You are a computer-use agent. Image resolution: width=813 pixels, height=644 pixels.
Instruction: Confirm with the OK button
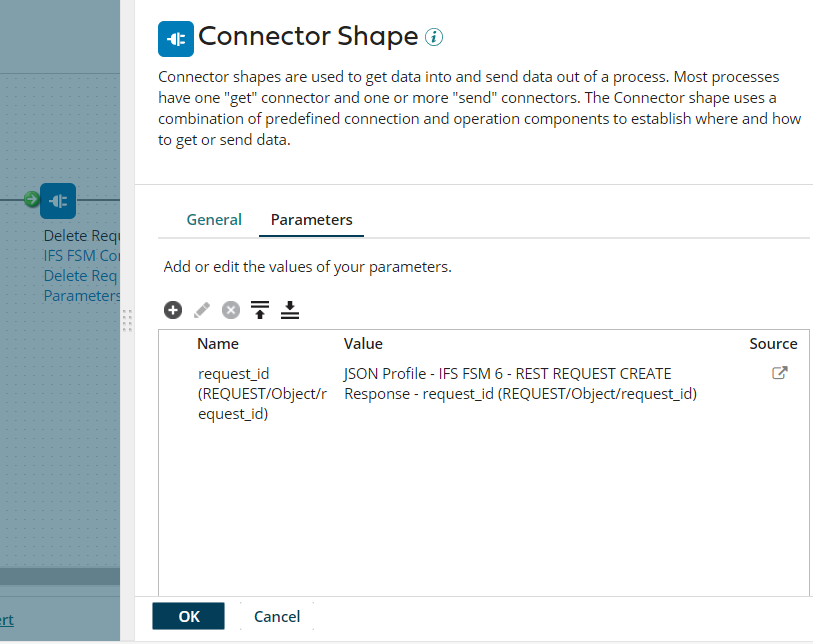coord(189,616)
